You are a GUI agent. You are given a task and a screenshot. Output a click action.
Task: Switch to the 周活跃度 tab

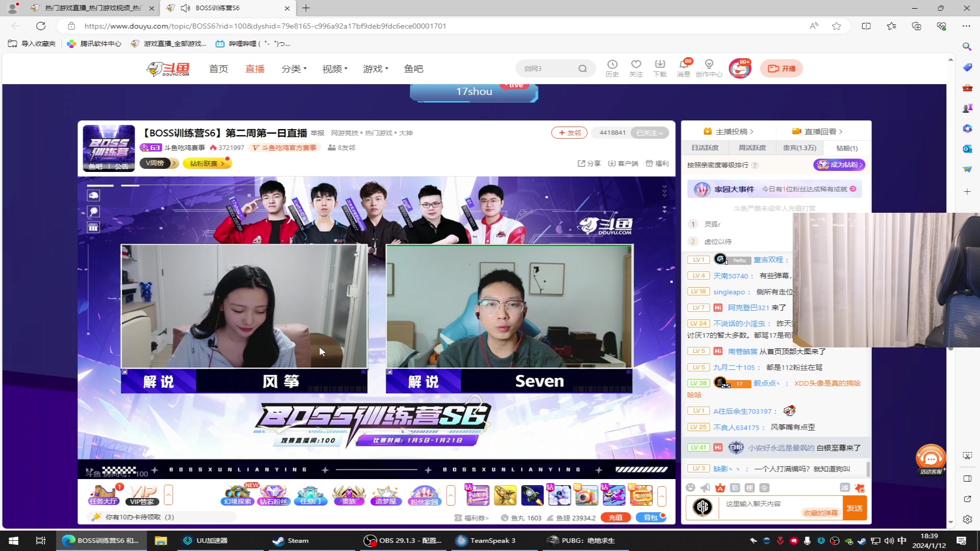pos(752,148)
